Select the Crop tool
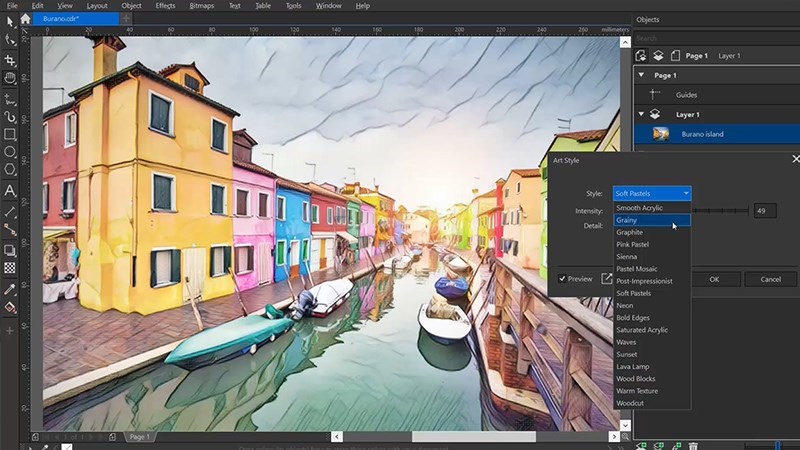The image size is (800, 450). 10,59
